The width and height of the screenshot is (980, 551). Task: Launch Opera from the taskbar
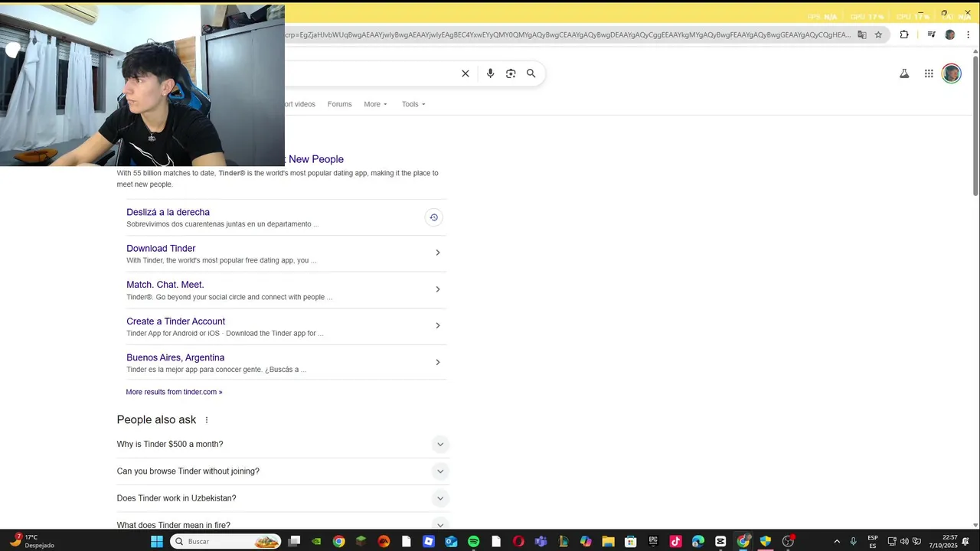click(x=518, y=541)
